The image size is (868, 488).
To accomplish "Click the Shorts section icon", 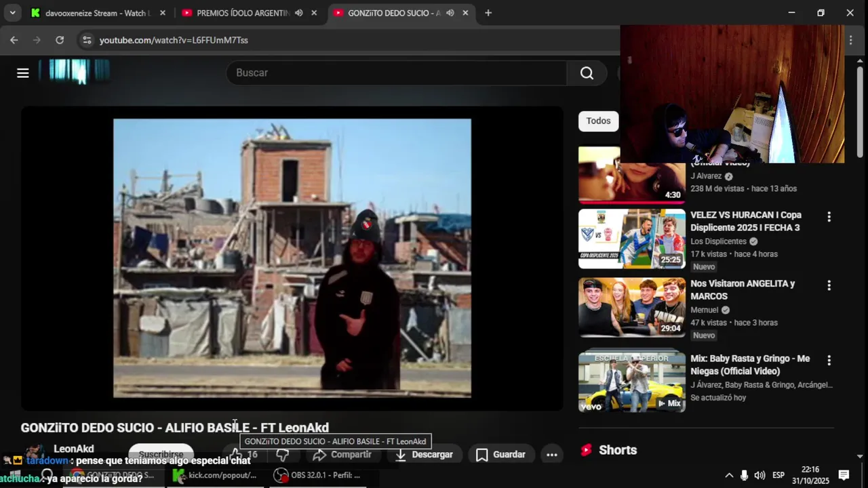I will pos(587,450).
